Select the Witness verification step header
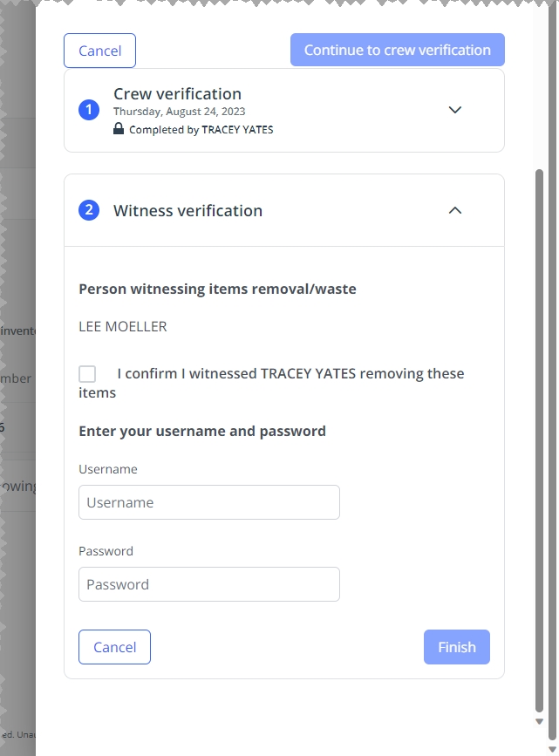This screenshot has height=756, width=559. tap(187, 210)
